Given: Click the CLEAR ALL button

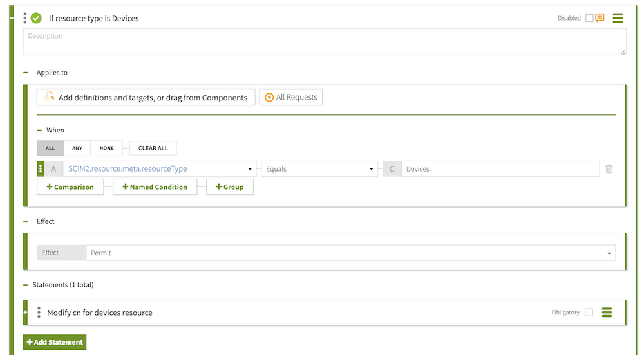Looking at the screenshot, I should (x=153, y=148).
